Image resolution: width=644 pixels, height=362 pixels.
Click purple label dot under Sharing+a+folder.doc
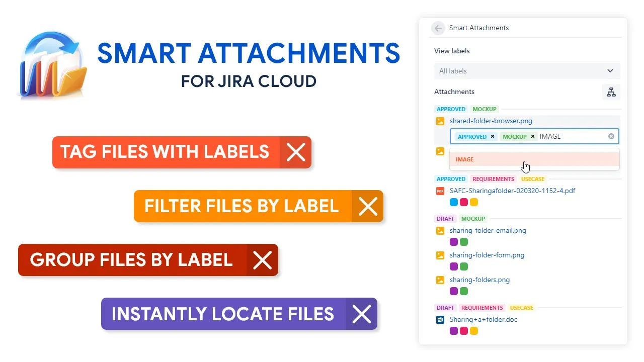454,331
